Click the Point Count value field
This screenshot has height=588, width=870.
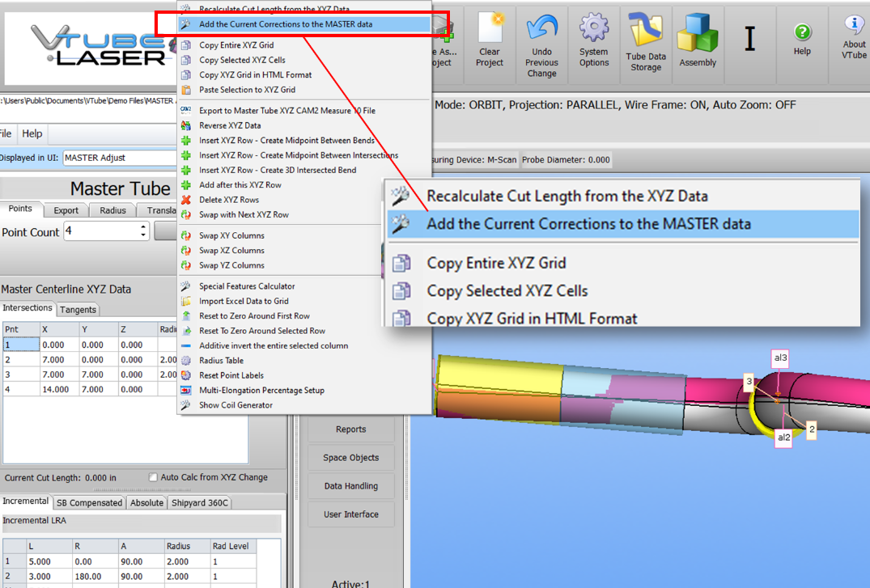[101, 231]
